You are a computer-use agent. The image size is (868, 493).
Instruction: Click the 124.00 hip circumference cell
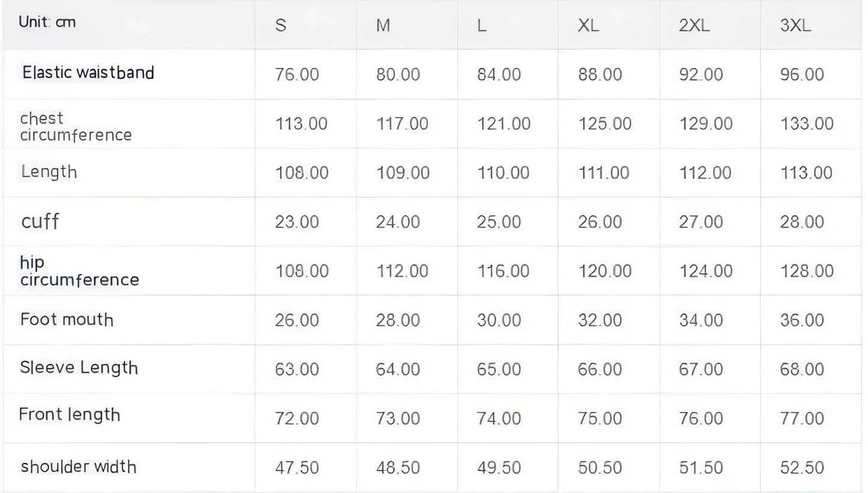click(706, 271)
